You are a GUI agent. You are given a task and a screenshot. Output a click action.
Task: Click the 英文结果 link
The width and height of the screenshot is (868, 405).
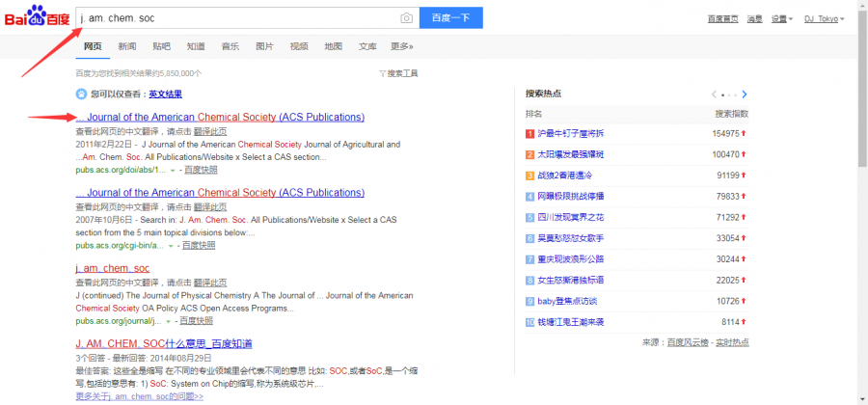point(166,94)
